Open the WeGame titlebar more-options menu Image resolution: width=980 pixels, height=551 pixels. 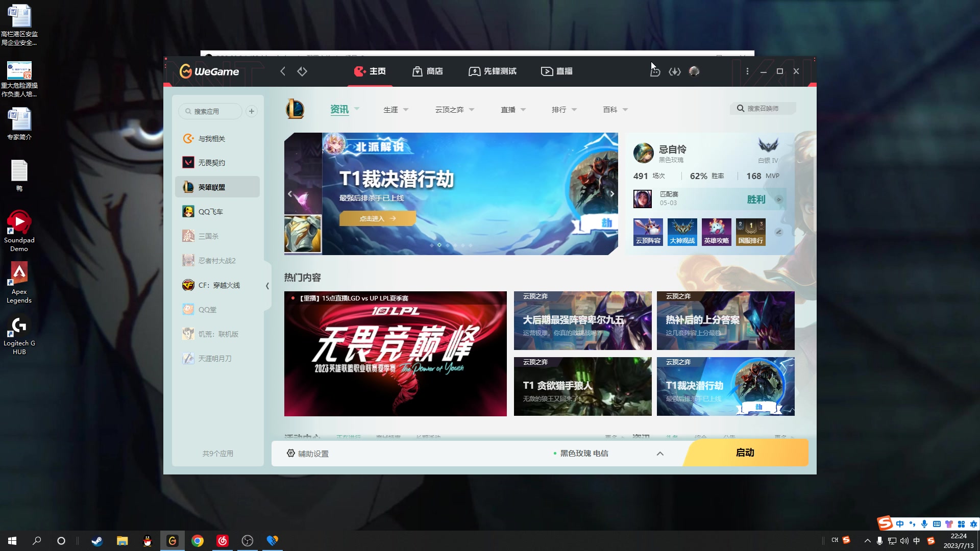pyautogui.click(x=747, y=71)
